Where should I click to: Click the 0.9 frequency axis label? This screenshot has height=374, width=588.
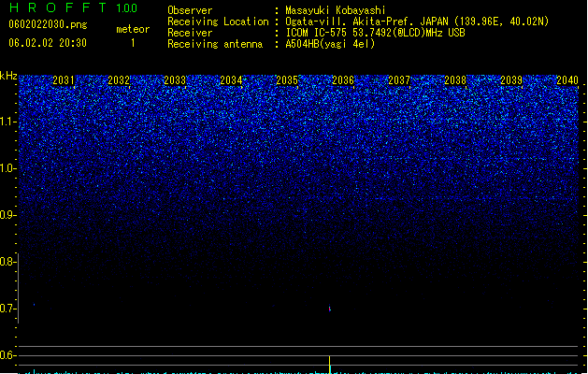coord(7,215)
